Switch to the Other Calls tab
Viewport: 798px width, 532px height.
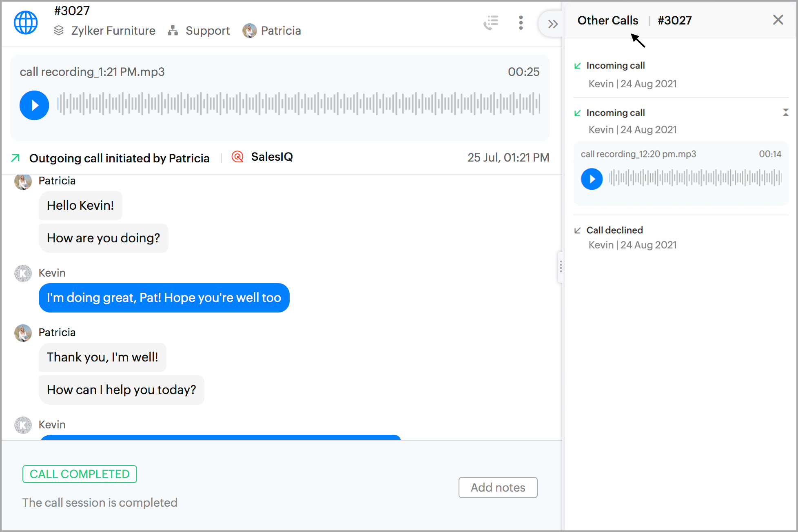tap(607, 20)
